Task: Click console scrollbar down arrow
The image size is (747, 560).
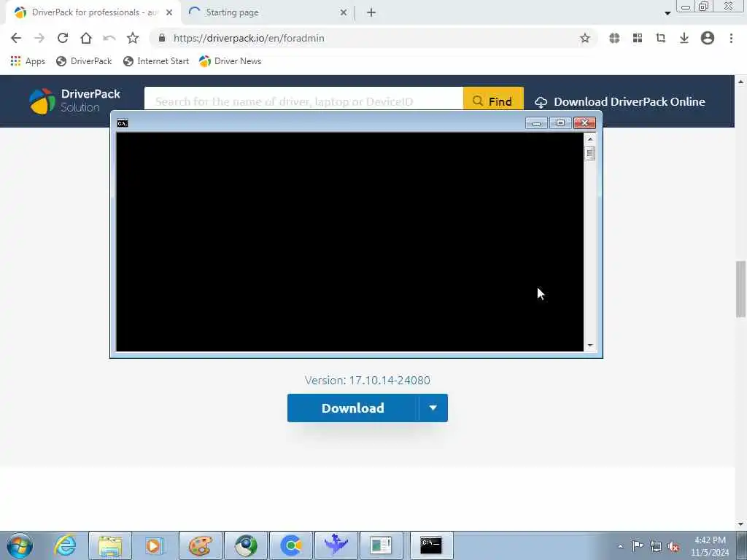Action: click(x=589, y=346)
